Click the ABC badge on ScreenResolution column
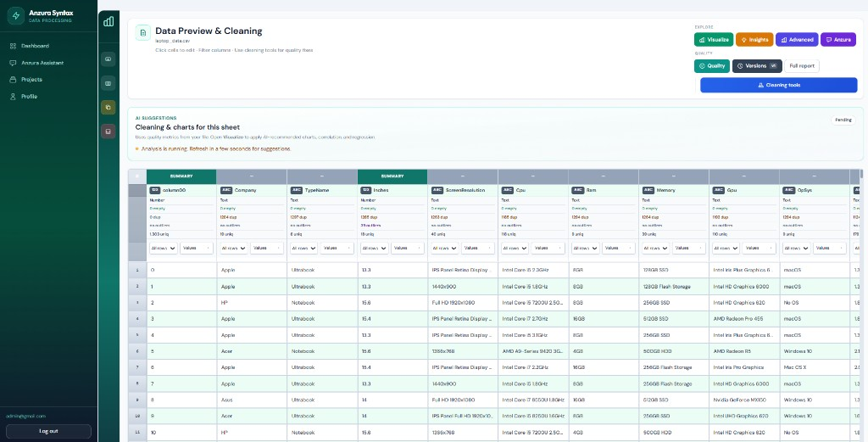The image size is (868, 442). 437,190
